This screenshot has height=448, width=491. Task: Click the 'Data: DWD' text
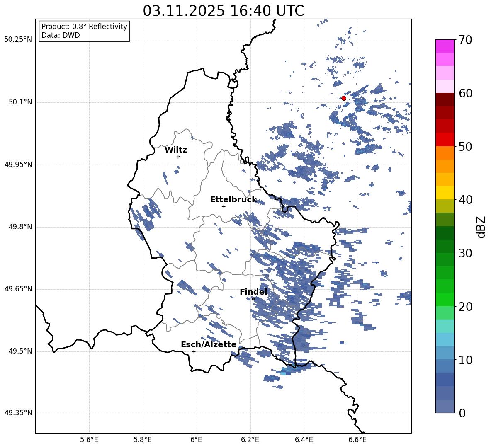tap(61, 35)
